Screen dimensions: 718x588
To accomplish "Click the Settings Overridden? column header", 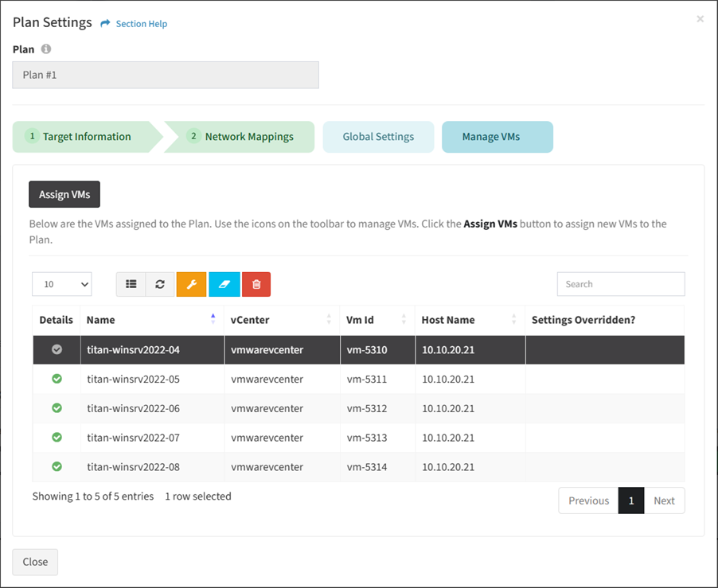I will pos(604,320).
